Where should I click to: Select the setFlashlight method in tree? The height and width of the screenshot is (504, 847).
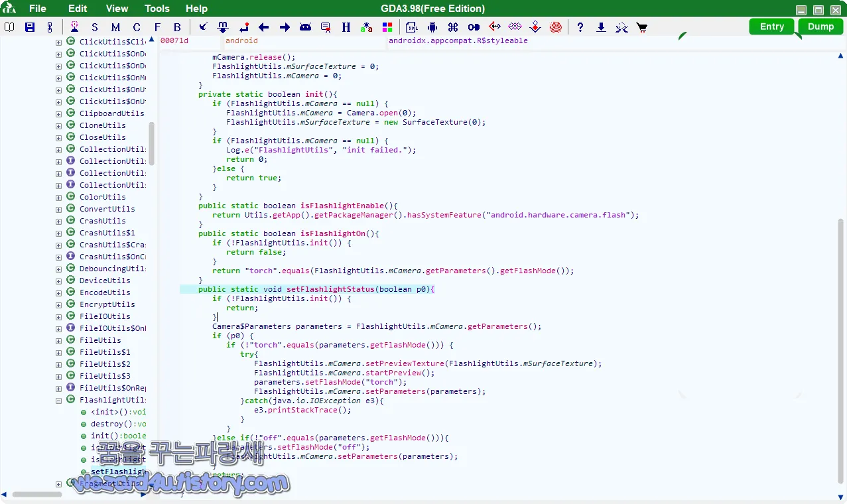point(118,472)
